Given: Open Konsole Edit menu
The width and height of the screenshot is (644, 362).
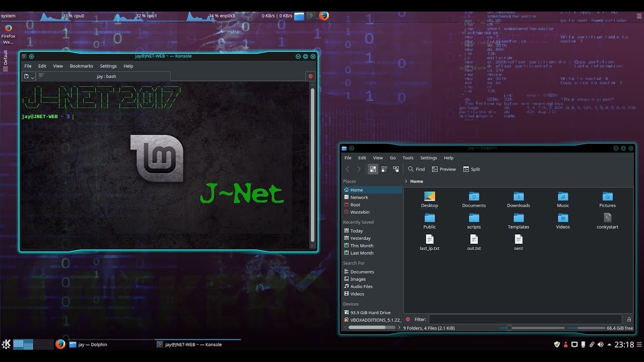Looking at the screenshot, I should pos(42,66).
